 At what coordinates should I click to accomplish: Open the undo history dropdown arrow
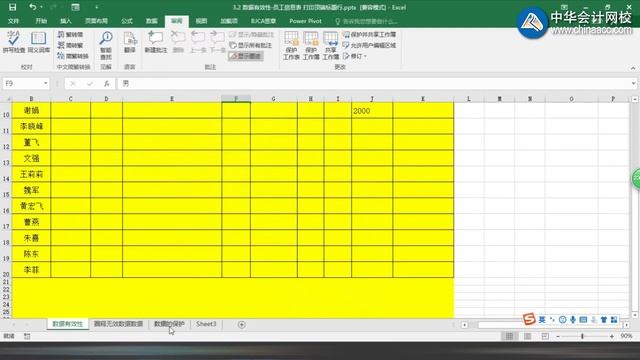(x=41, y=7)
